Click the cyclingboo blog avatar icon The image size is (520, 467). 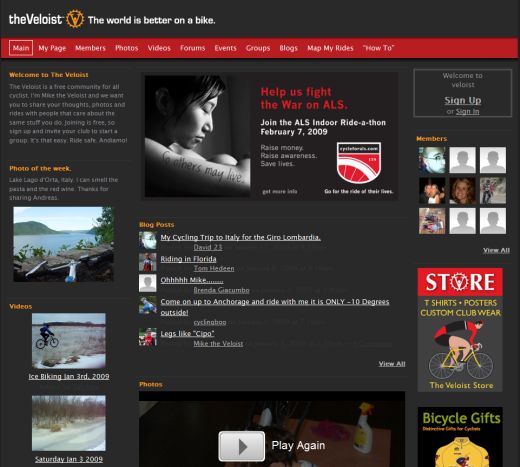[x=148, y=305]
